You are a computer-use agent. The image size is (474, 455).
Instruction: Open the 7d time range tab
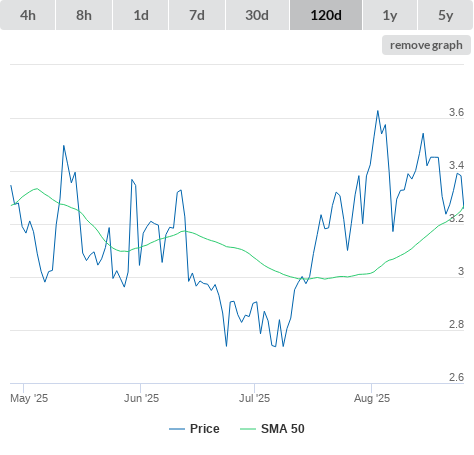coord(197,15)
